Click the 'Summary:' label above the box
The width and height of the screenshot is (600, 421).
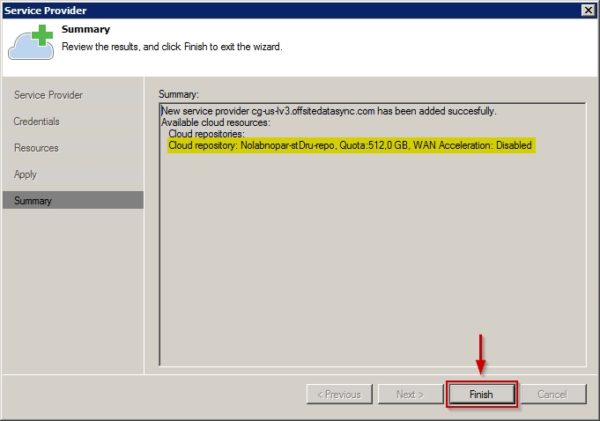tap(179, 94)
